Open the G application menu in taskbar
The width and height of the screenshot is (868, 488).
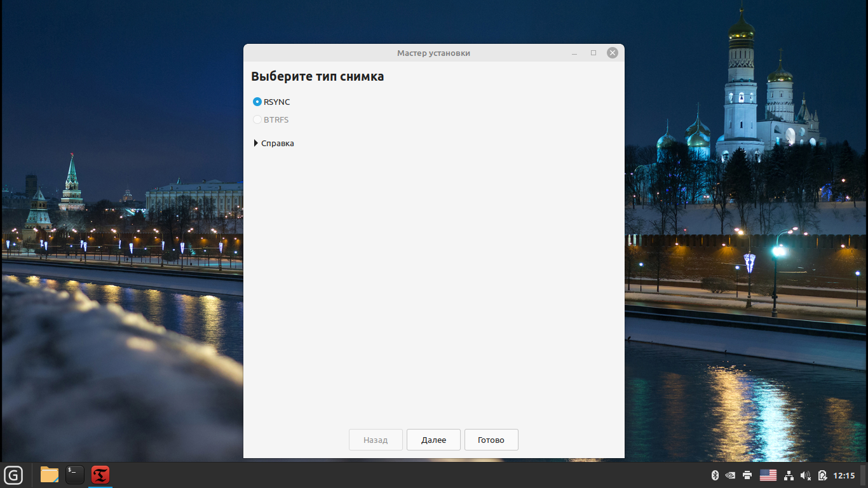pyautogui.click(x=13, y=475)
